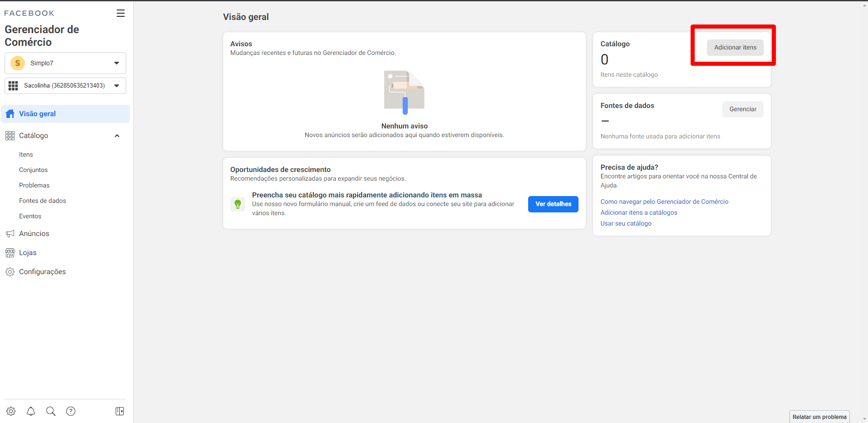Open the search magnifier icon
This screenshot has width=868, height=423.
tap(51, 411)
